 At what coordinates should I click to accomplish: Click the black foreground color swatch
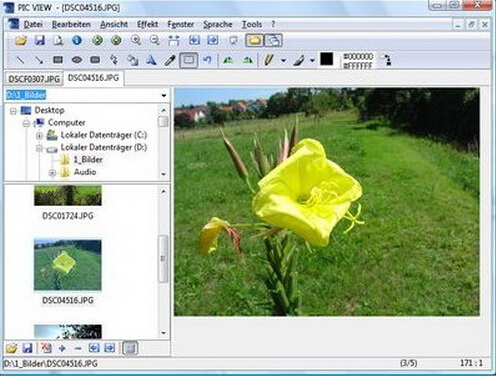tap(327, 59)
